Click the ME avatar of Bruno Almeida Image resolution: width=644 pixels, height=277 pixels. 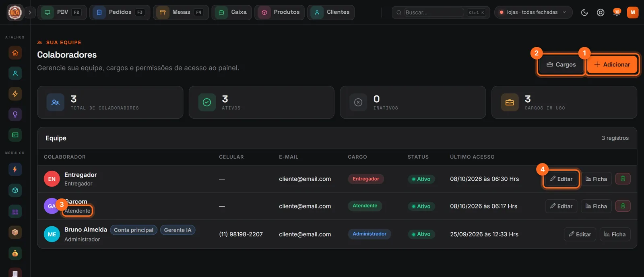tap(52, 234)
